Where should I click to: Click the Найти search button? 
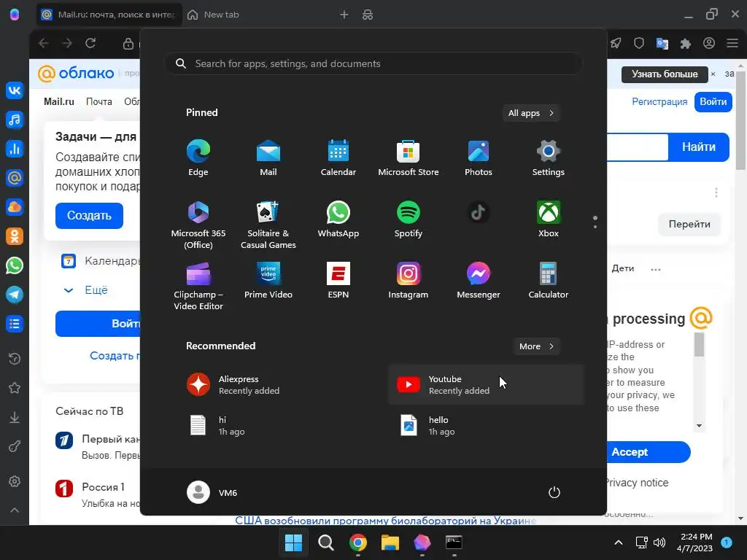coord(698,147)
